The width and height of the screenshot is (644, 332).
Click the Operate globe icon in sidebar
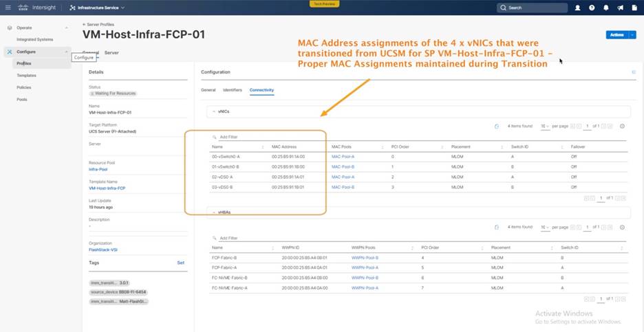[10, 28]
